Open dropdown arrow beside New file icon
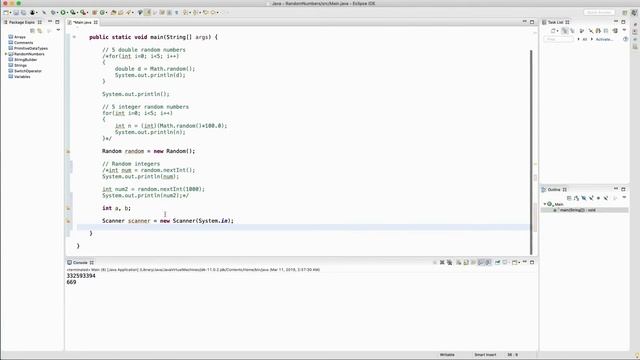Screen dimensions: 640x360 point(11,13)
